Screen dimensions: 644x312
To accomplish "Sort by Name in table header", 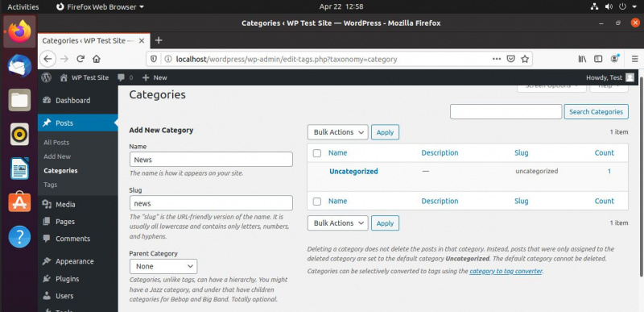I will click(337, 152).
